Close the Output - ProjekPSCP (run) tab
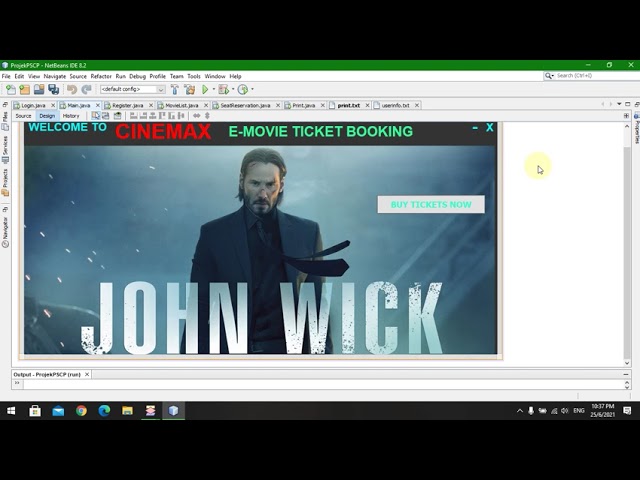Viewport: 640px width, 480px height. pyautogui.click(x=87, y=374)
